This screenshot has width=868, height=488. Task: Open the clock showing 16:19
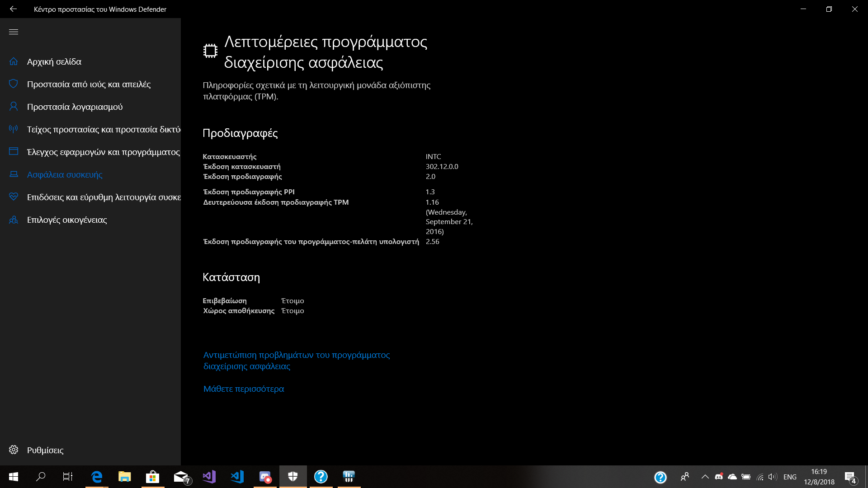819,477
